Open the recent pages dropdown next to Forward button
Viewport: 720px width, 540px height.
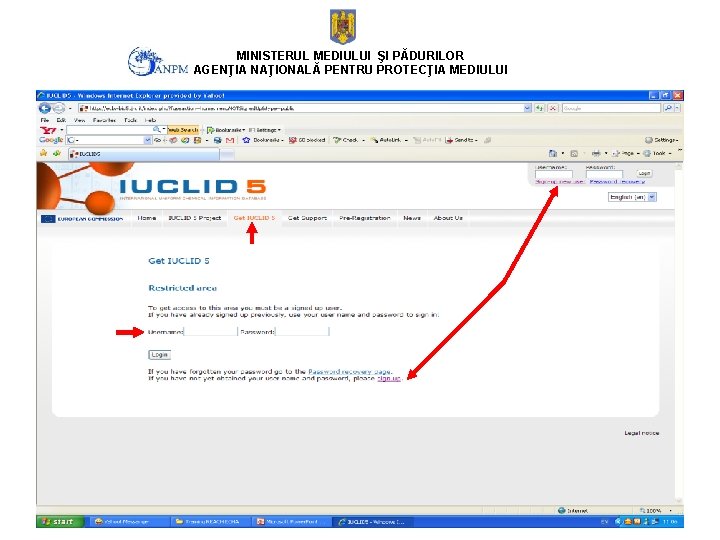pos(70,109)
